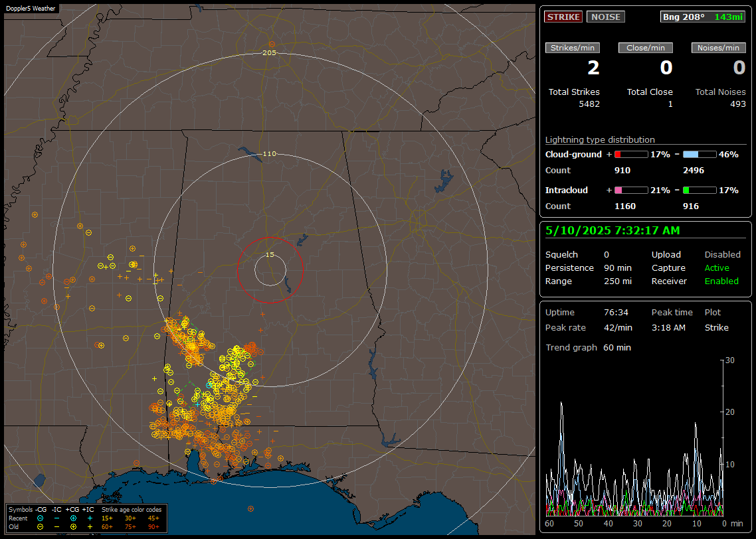Click the 205 range ring label

point(269,53)
